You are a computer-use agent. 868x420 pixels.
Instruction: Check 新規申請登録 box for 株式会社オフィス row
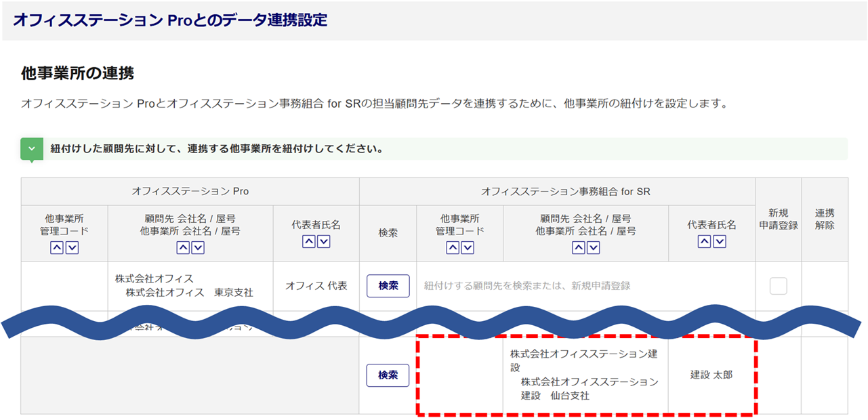(778, 286)
